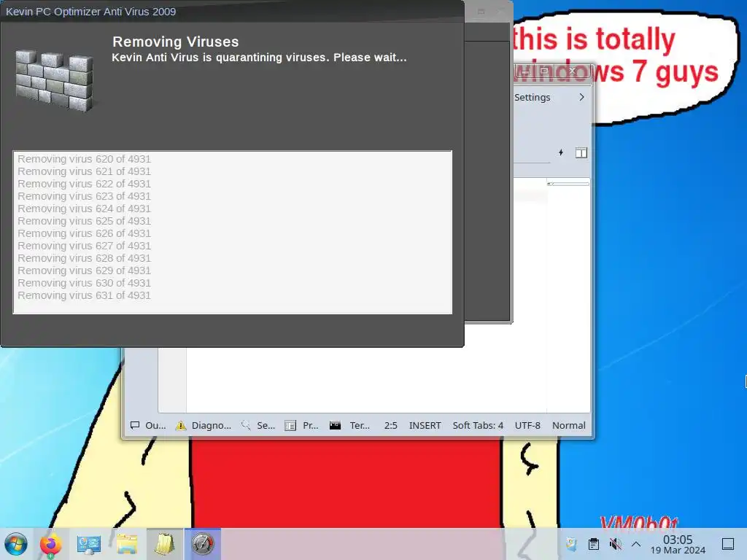This screenshot has height=560, width=747.
Task: Select the gauge Anti Virus taskbar icon
Action: [x=203, y=544]
